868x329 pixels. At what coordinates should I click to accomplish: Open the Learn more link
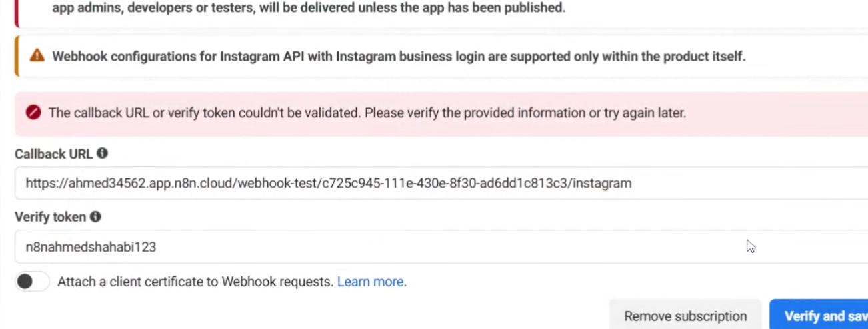click(x=370, y=282)
